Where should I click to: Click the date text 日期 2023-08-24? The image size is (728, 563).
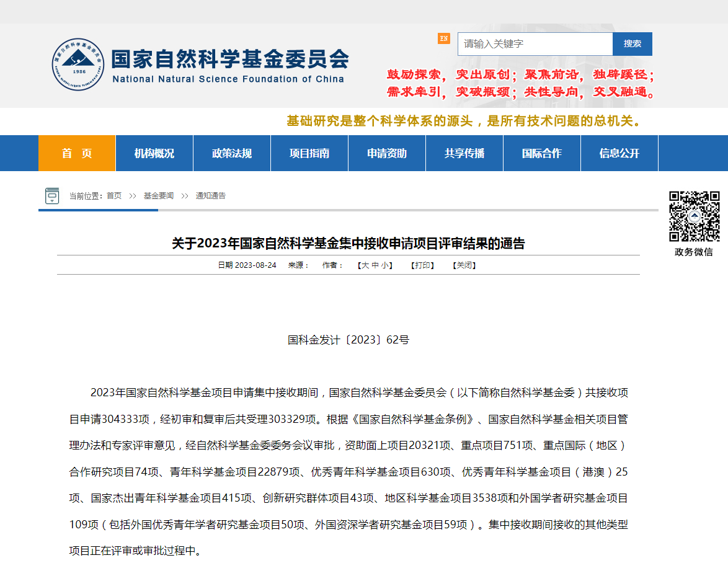247,265
